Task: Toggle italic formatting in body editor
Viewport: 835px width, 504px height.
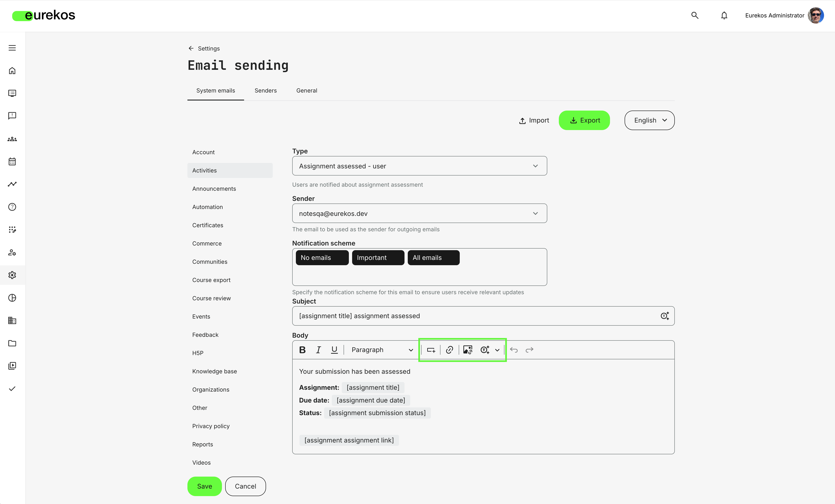Action: [x=318, y=350]
